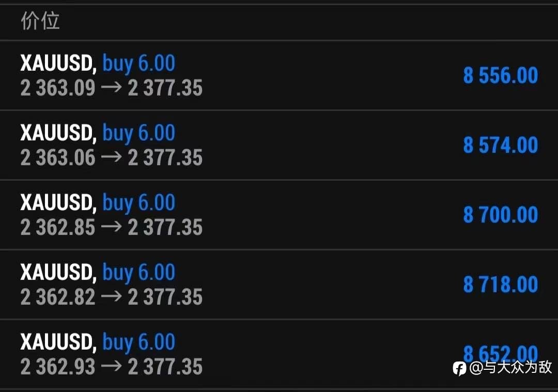
Task: Click the profit value 8 700.00
Action: (500, 215)
